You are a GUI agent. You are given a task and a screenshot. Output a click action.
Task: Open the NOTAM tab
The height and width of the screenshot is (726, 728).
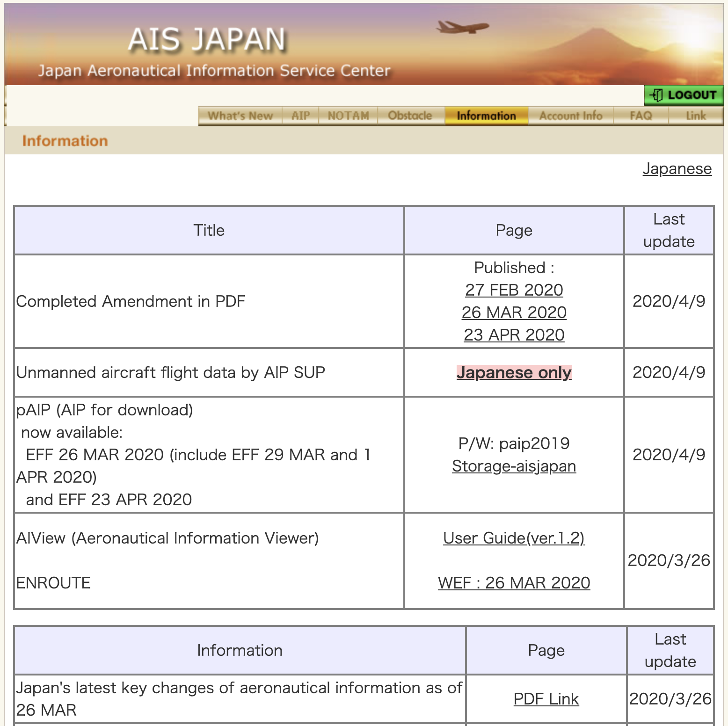(348, 116)
